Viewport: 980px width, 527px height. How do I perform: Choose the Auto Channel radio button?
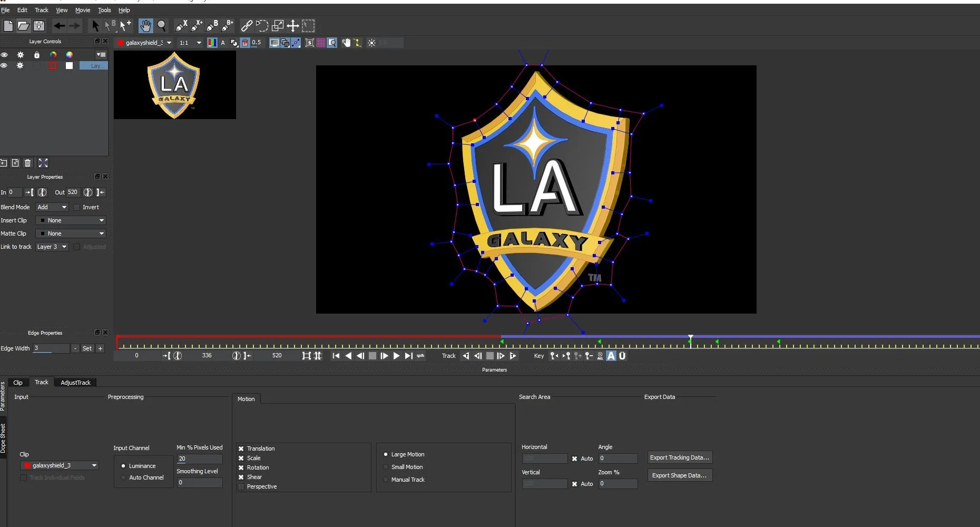(123, 477)
